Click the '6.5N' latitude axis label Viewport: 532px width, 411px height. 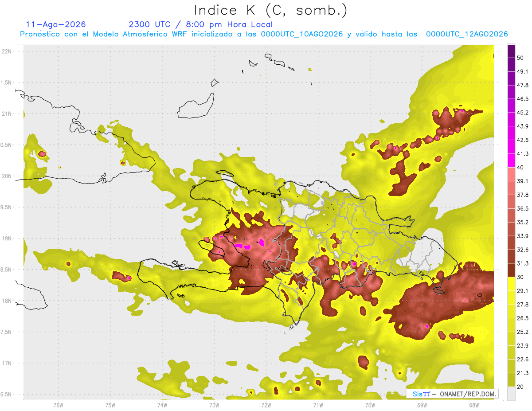7,395
